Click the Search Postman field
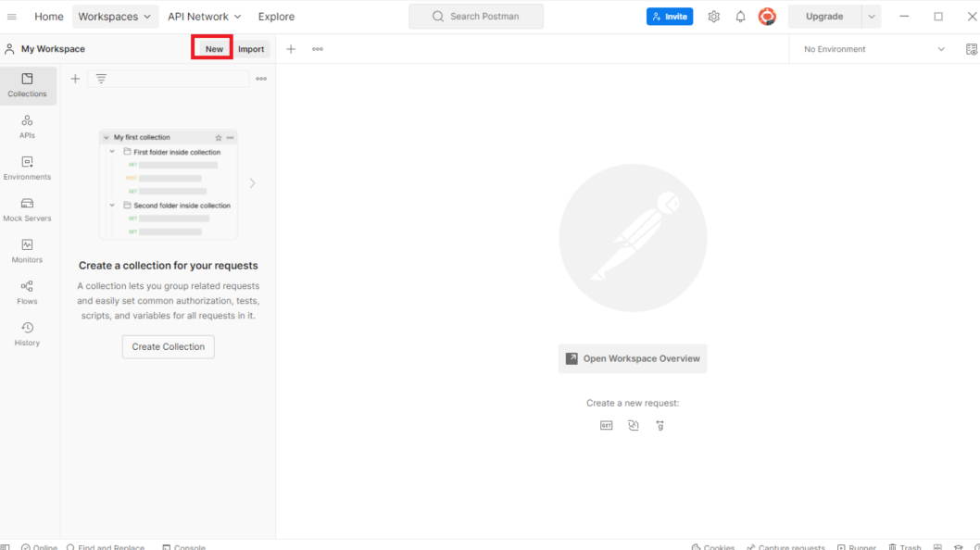Screen dimensions: 980x550 [x=475, y=17]
